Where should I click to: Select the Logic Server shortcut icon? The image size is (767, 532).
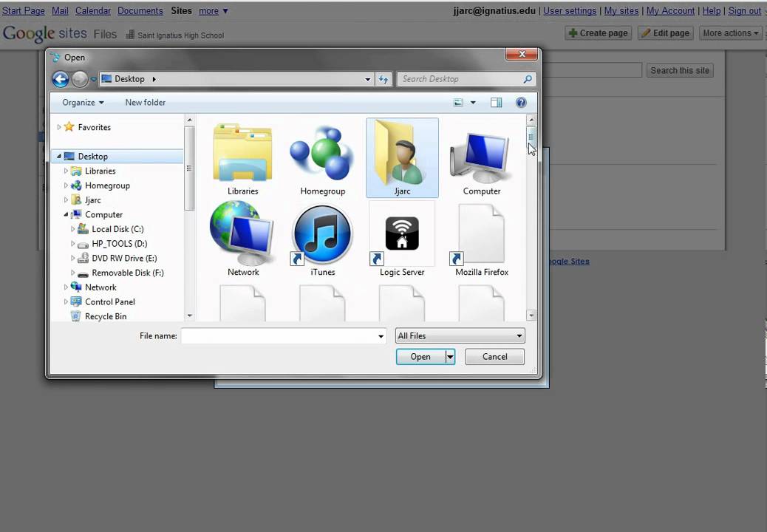tap(402, 233)
